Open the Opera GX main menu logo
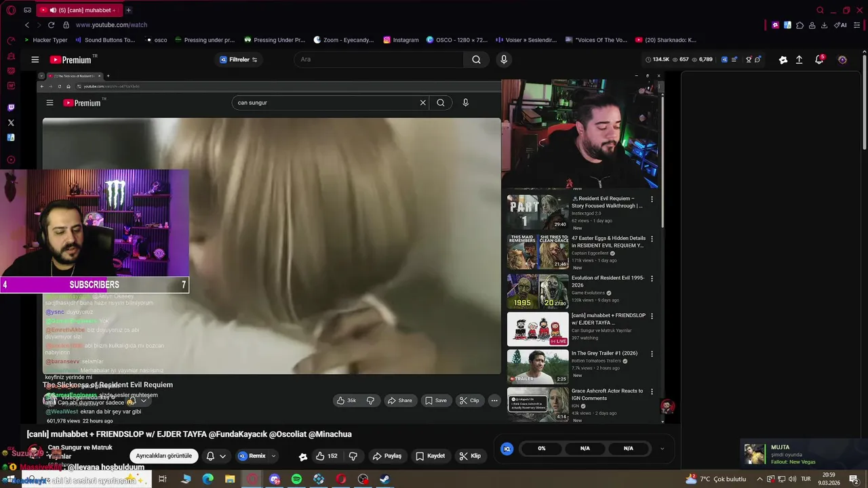 [x=11, y=10]
